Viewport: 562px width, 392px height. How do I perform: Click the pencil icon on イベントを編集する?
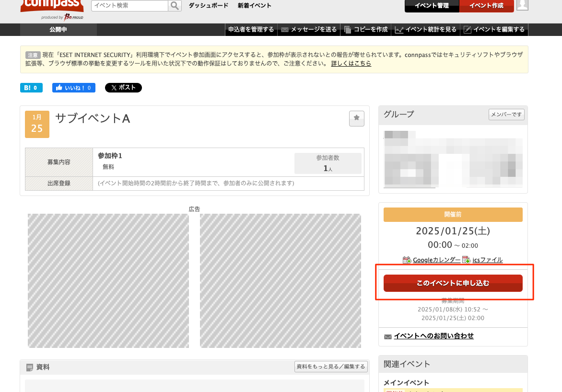tap(467, 29)
